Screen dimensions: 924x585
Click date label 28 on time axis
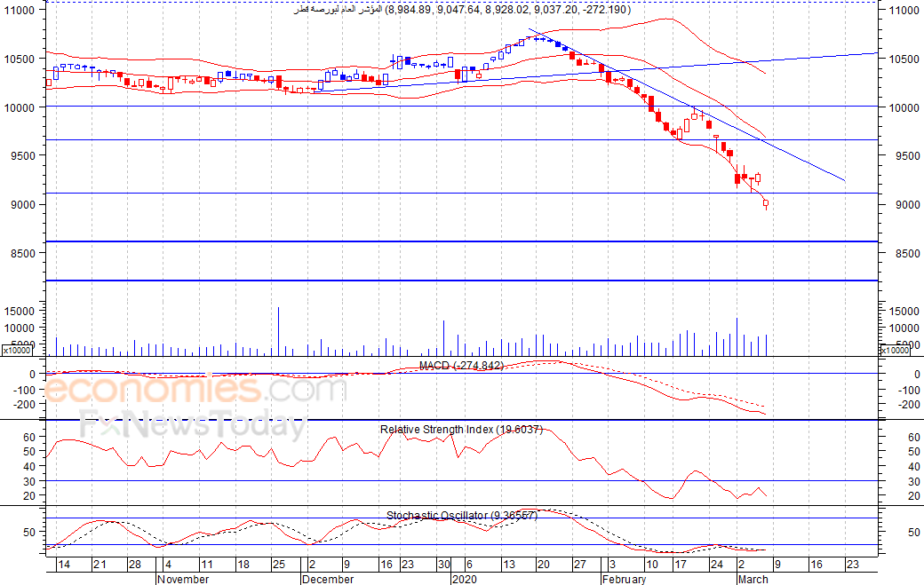pos(135,565)
